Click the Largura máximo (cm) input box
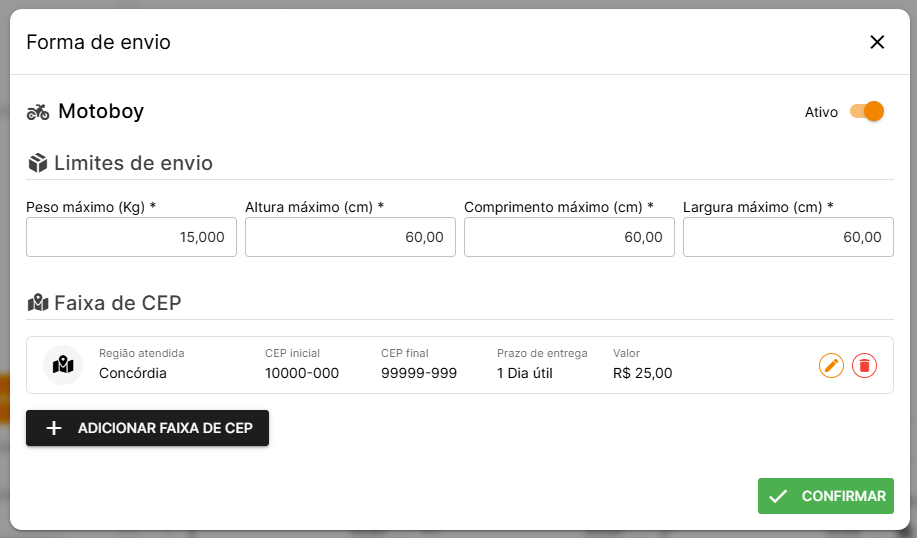The width and height of the screenshot is (917, 538). pos(788,237)
